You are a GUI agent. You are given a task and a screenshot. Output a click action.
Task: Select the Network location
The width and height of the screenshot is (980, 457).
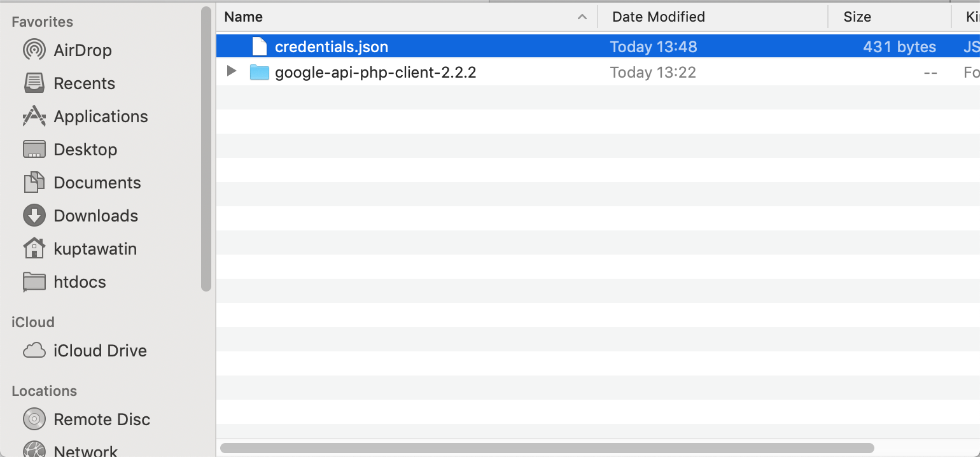86,449
